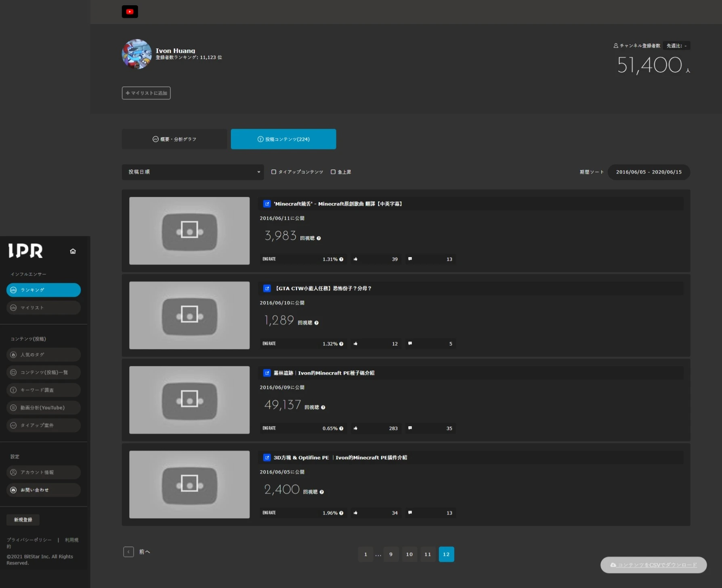The image size is (722, 588).
Task: Click help icon next to 3,983 回視聴
Action: tap(319, 238)
